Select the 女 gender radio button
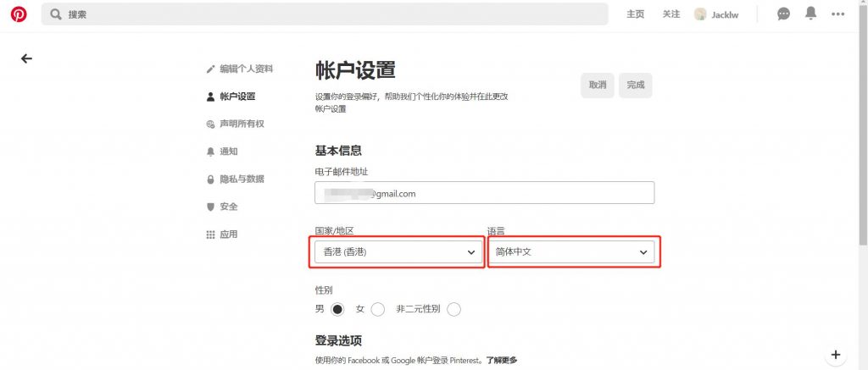This screenshot has width=868, height=370. click(x=378, y=309)
